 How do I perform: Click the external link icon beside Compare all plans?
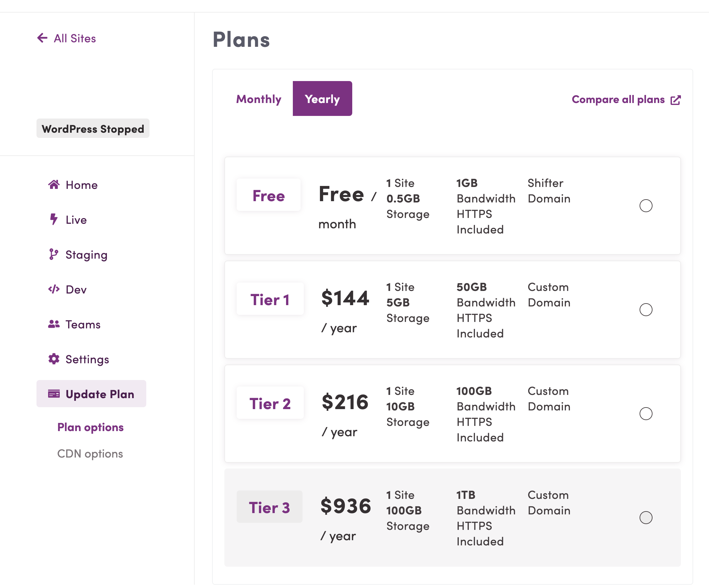(x=675, y=100)
